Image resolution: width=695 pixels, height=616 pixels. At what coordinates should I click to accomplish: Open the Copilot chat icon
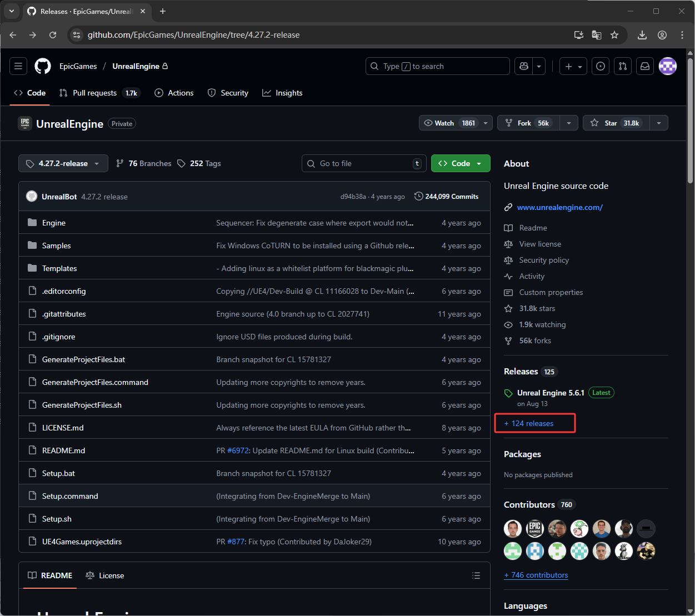523,66
